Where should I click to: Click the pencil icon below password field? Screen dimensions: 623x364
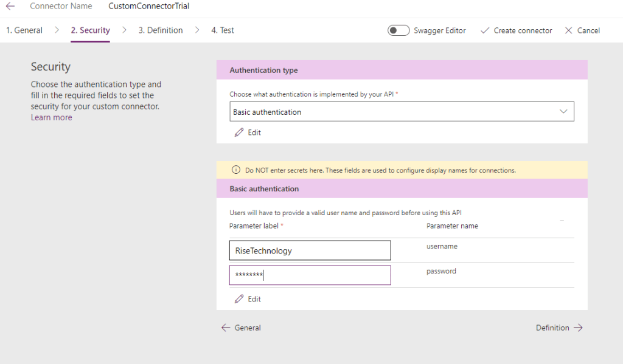click(239, 299)
